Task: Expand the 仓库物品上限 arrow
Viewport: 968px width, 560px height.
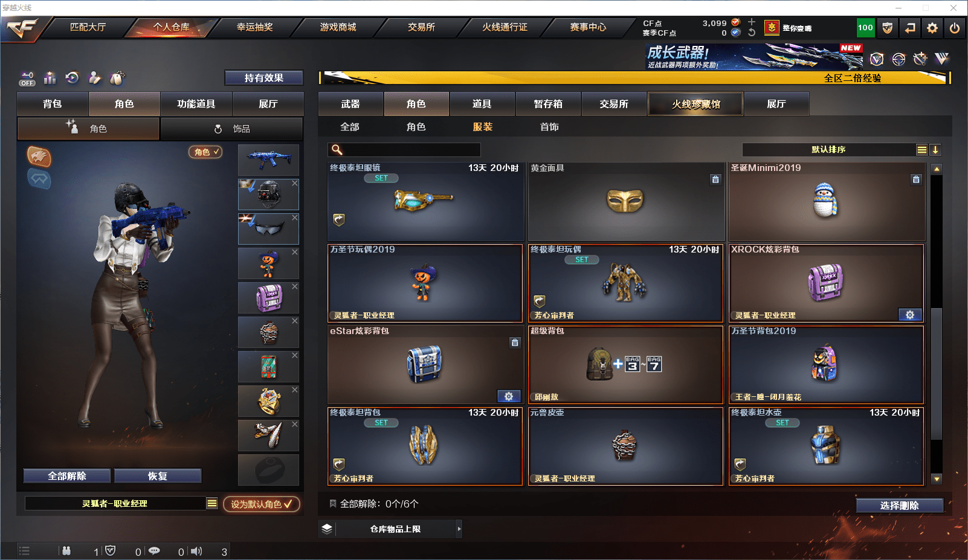Action: click(459, 529)
